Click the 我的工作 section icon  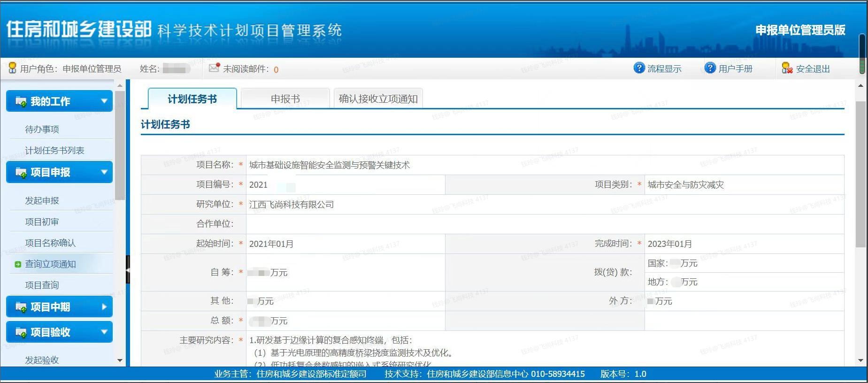coord(21,101)
